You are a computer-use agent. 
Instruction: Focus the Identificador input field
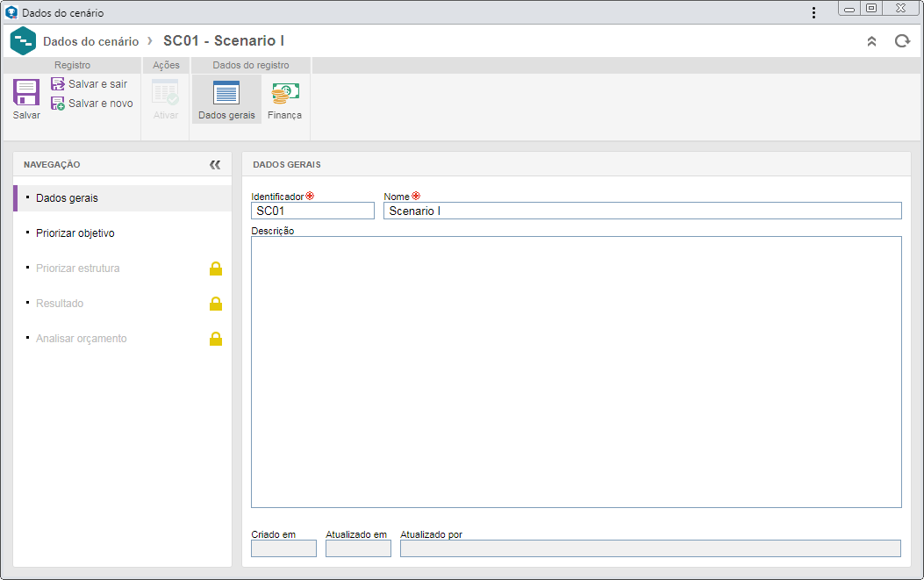tap(313, 211)
